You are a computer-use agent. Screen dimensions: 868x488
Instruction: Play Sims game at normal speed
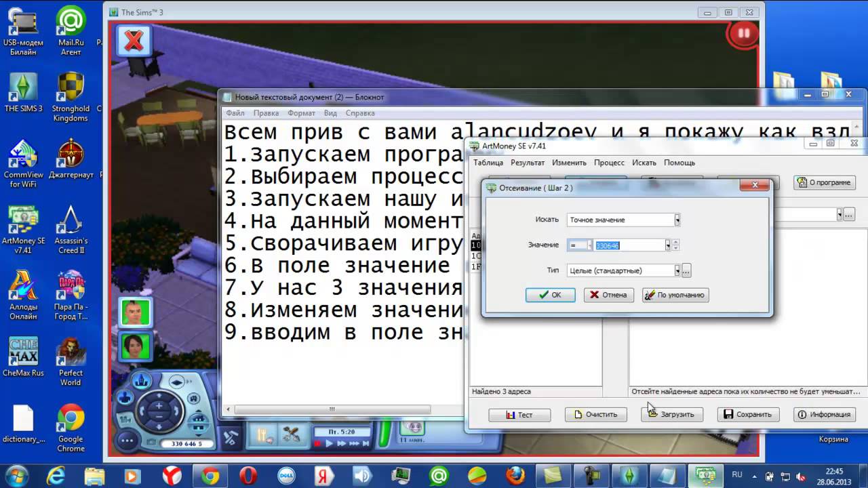[x=330, y=443]
